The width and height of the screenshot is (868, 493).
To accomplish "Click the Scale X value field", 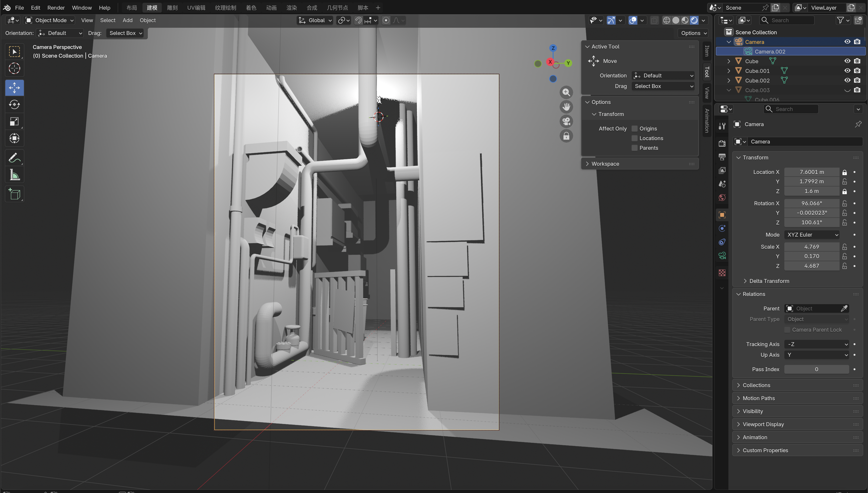I will (x=812, y=247).
